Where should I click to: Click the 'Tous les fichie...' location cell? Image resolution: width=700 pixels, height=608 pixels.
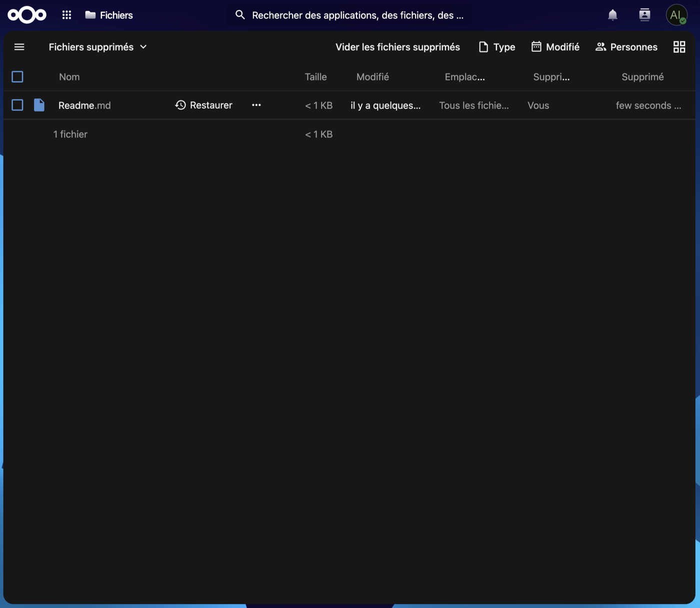click(474, 106)
